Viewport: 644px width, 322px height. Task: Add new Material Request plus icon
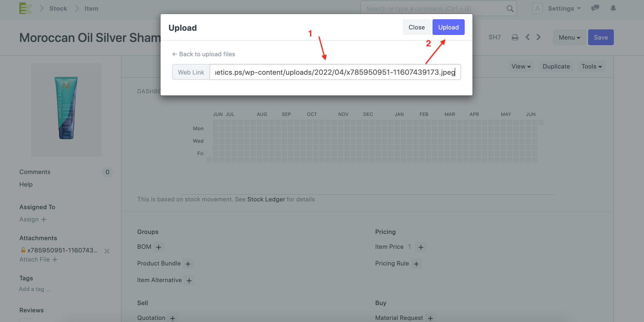coord(430,318)
